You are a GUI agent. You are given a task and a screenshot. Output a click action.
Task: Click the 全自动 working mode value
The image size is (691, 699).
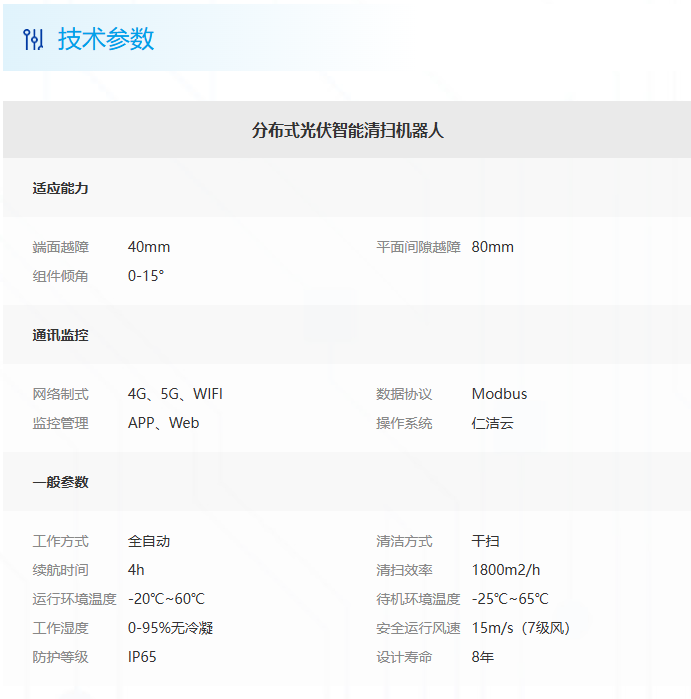point(149,541)
